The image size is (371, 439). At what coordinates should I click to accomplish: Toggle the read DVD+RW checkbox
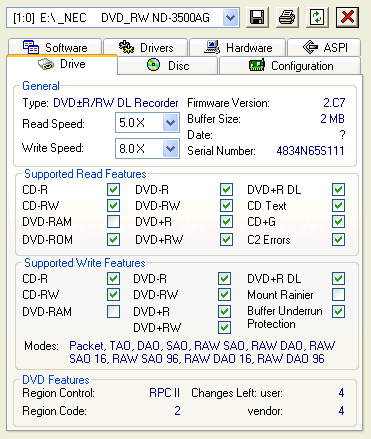click(226, 239)
